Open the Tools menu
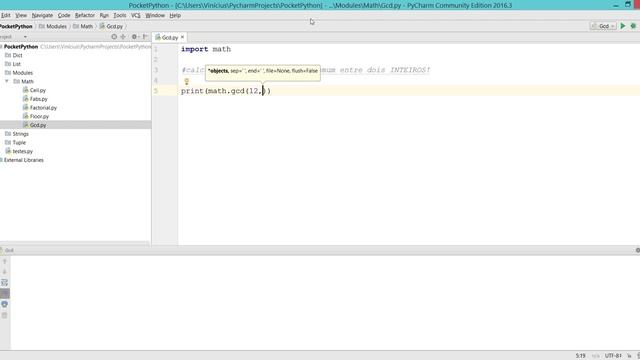The image size is (640, 360). coord(120,15)
